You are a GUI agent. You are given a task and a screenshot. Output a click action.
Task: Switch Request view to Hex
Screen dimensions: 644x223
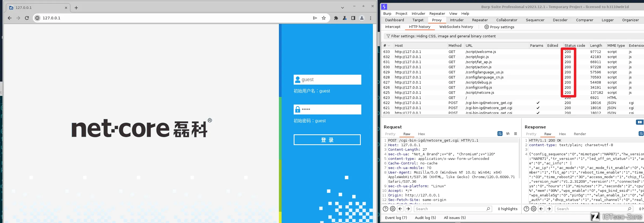click(421, 134)
